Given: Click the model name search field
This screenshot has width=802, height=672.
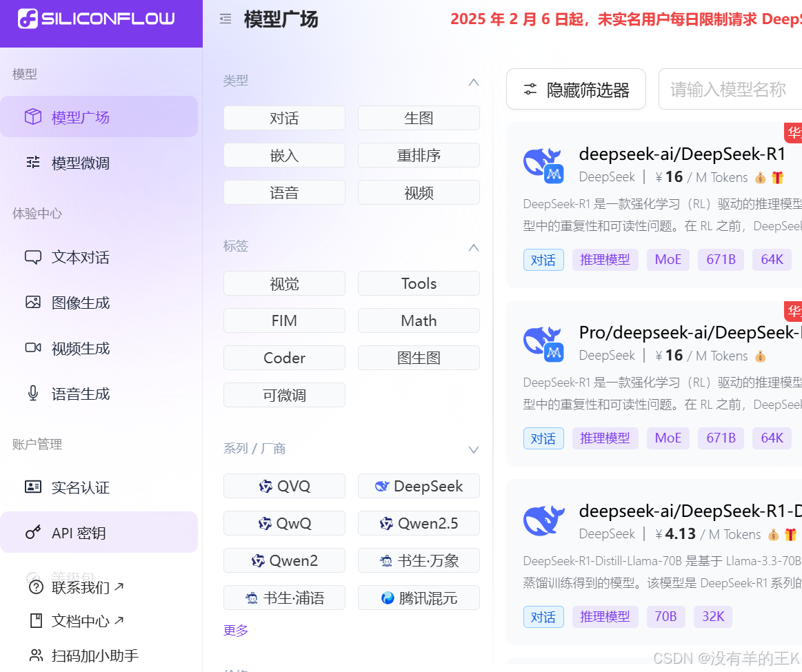Looking at the screenshot, I should (730, 89).
